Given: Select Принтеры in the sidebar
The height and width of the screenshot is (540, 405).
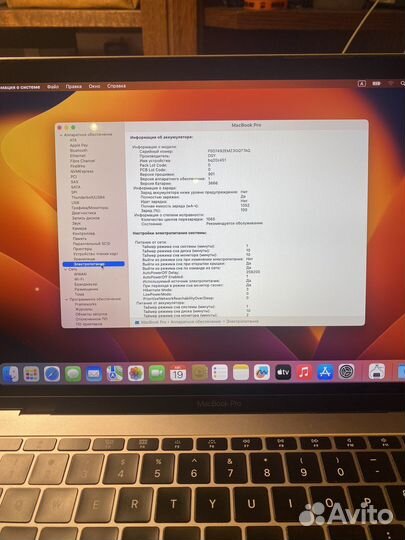Looking at the screenshot, I should 83,249.
